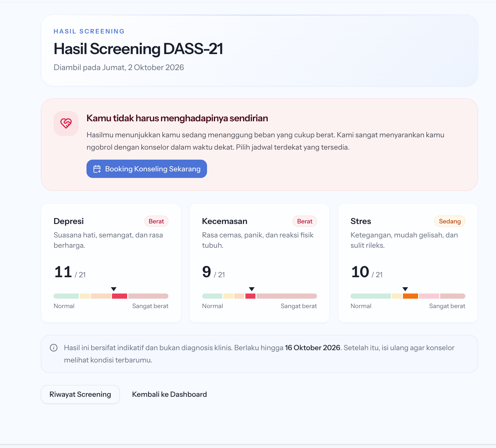Image resolution: width=496 pixels, height=448 pixels.
Task: Click the calendar icon on the booking button
Action: [97, 169]
